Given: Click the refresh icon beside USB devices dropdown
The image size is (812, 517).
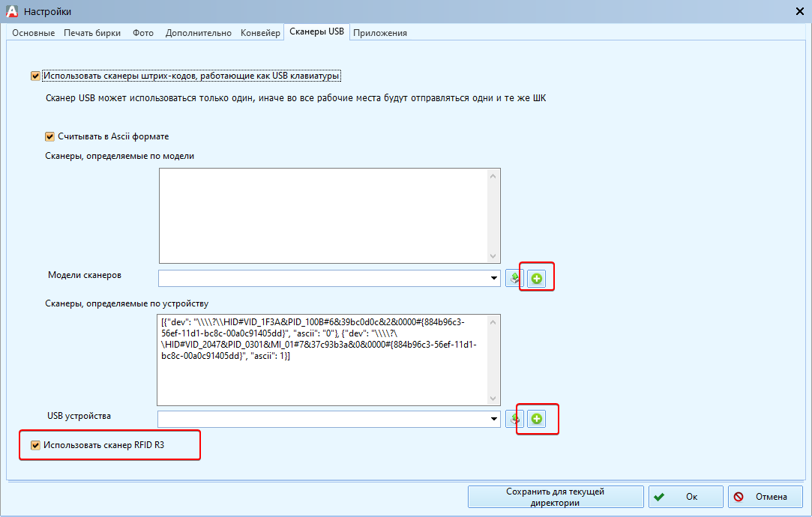Looking at the screenshot, I should [514, 419].
